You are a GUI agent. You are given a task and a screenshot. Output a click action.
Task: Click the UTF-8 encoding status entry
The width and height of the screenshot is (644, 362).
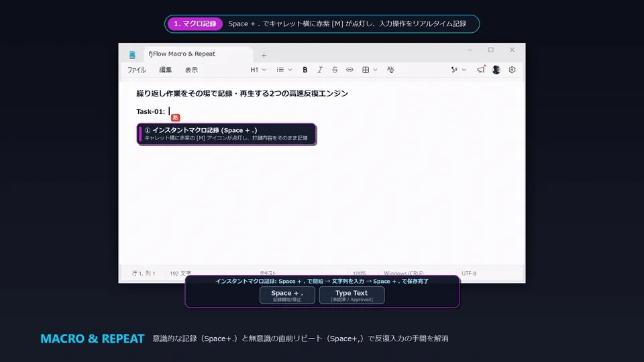tap(469, 274)
